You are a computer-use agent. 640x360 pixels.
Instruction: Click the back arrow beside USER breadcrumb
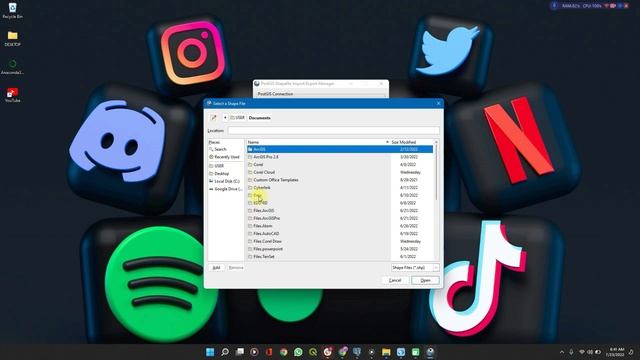point(225,118)
